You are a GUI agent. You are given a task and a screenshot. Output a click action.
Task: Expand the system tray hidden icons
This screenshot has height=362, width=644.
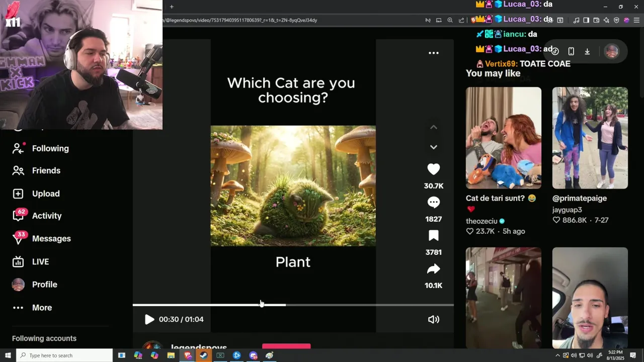557,355
